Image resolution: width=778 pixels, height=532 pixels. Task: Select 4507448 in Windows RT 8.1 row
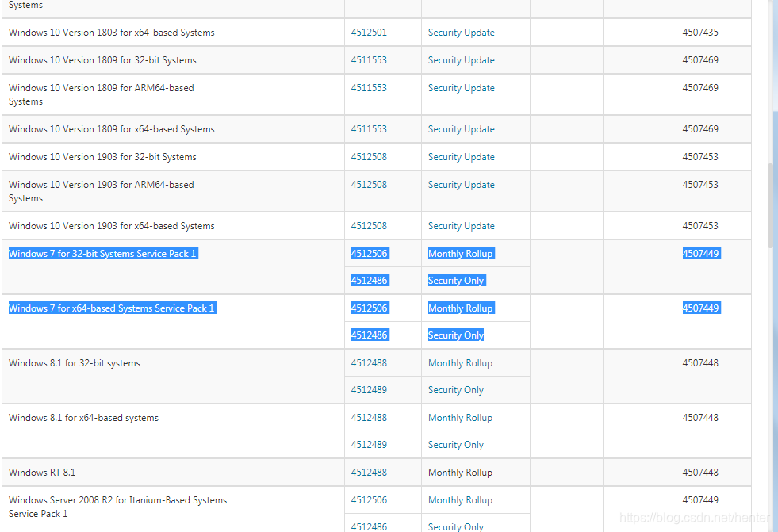pyautogui.click(x=700, y=472)
